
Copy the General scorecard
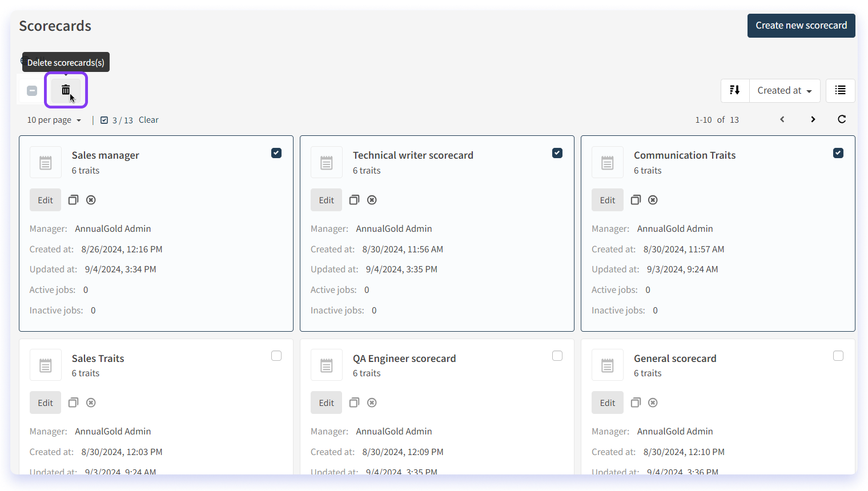tap(636, 403)
